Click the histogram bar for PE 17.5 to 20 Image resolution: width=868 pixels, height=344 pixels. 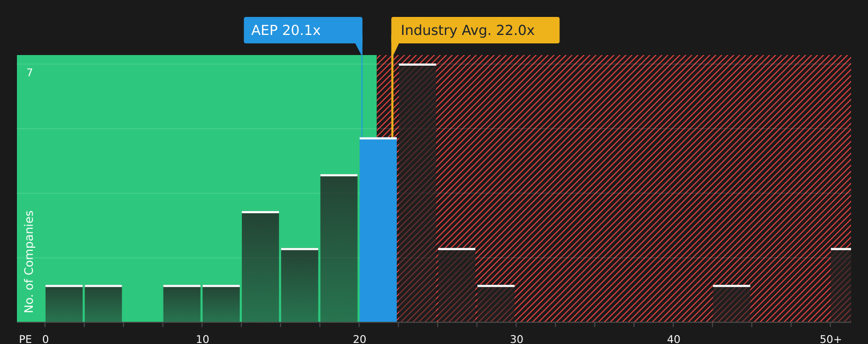pos(339,248)
